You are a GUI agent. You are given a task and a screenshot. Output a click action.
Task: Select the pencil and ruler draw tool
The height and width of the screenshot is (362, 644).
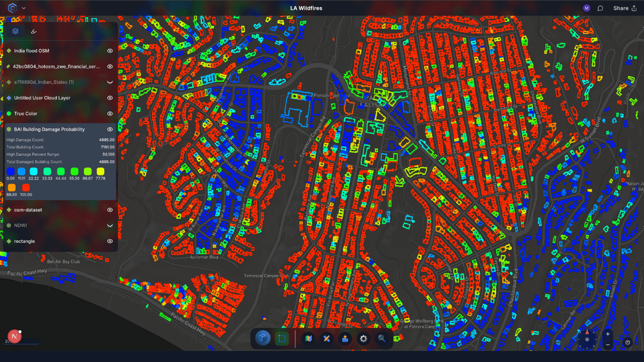click(327, 339)
